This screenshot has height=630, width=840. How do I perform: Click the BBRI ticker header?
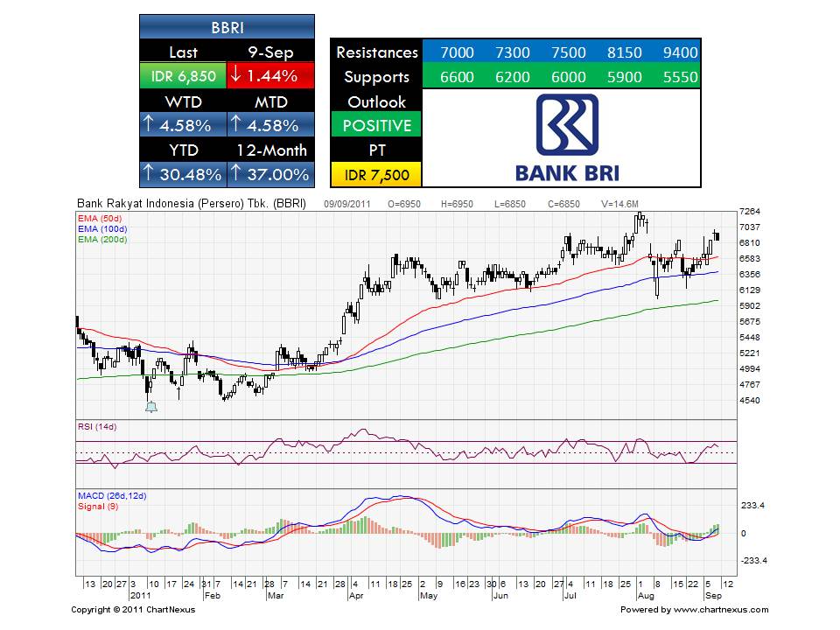coord(227,27)
